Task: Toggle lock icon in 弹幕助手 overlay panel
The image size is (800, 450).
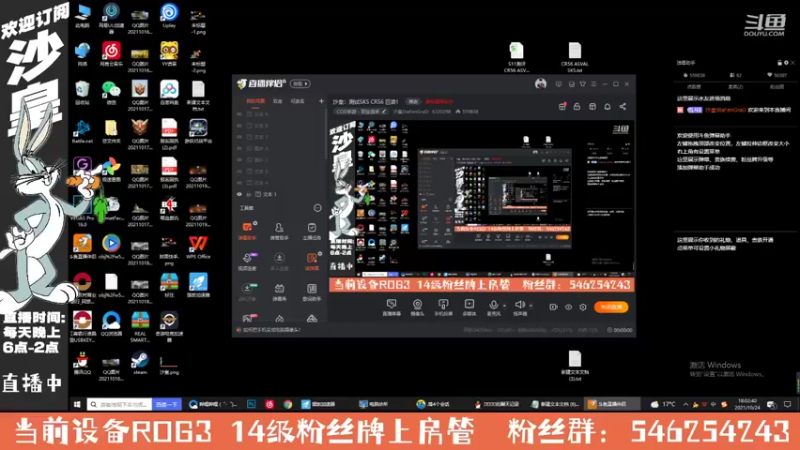Action: 780,63
